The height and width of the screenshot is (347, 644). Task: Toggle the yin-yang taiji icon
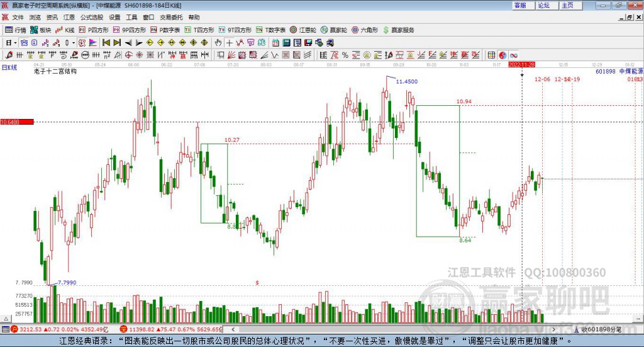click(502, 55)
